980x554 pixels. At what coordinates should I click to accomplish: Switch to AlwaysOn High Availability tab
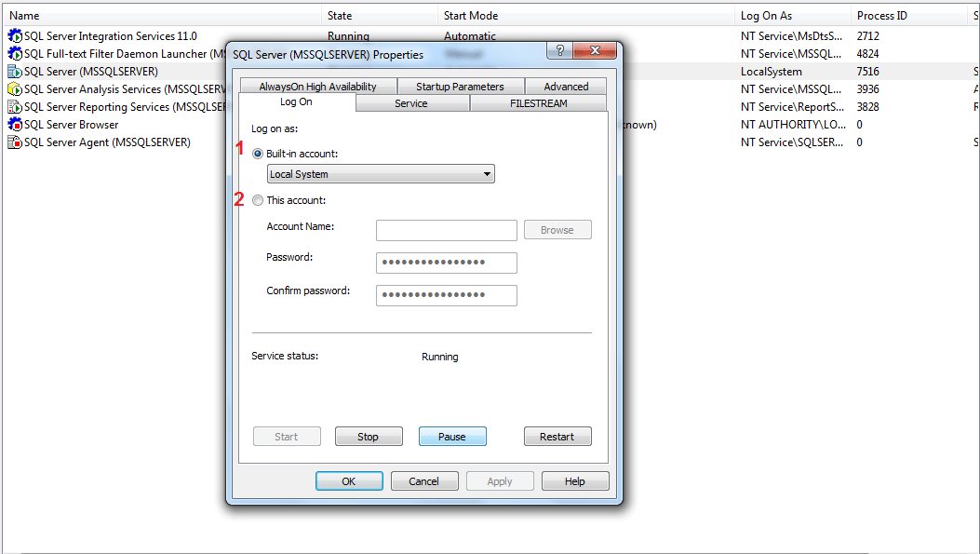317,87
